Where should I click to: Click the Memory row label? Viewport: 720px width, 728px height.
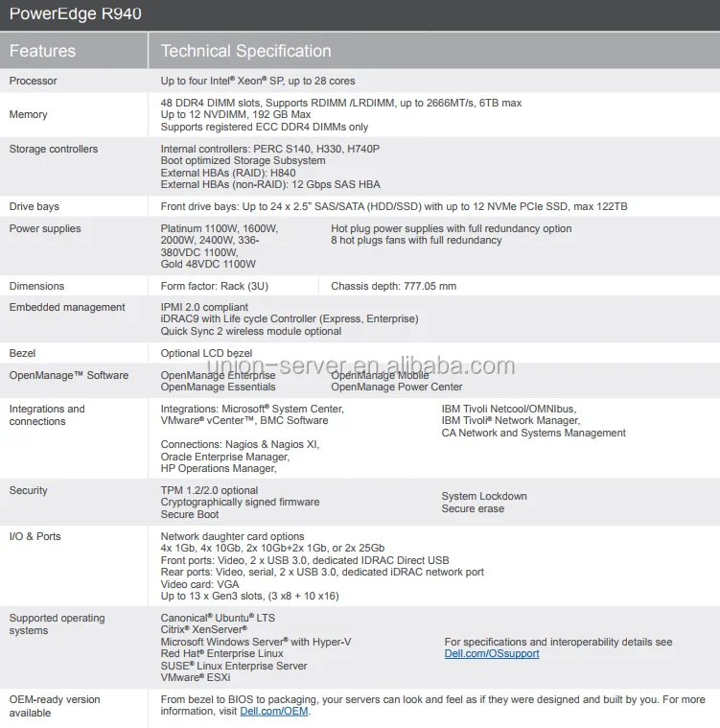[28, 114]
